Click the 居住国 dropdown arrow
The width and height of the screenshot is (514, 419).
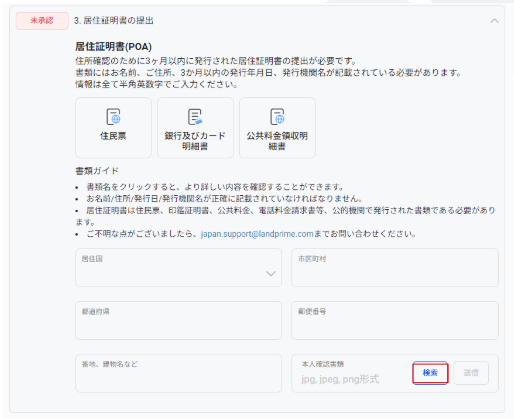coord(271,274)
